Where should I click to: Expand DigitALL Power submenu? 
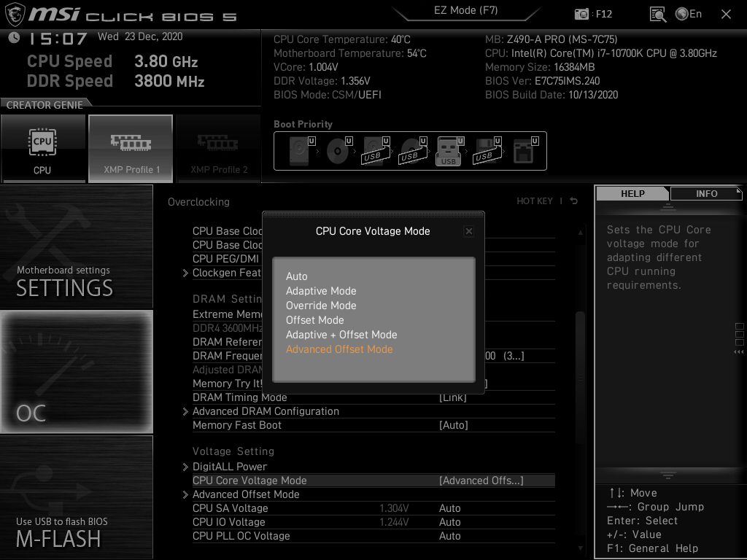(230, 467)
